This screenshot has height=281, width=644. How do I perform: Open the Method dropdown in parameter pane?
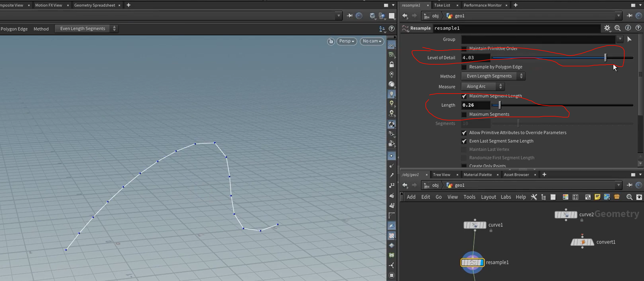point(493,76)
